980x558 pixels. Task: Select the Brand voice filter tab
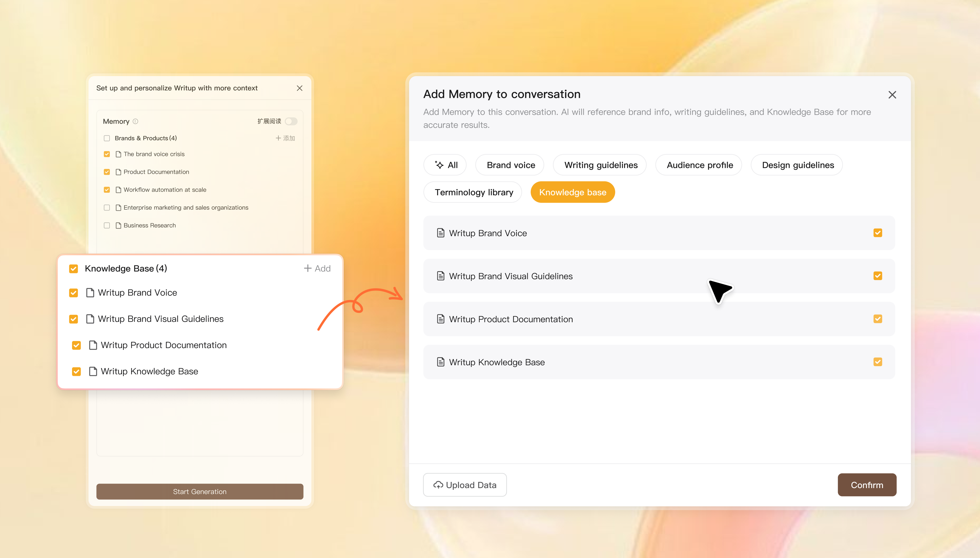coord(510,165)
